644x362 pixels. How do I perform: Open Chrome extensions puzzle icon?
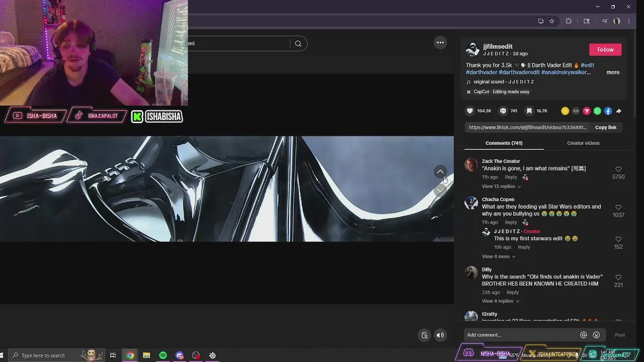tap(569, 21)
